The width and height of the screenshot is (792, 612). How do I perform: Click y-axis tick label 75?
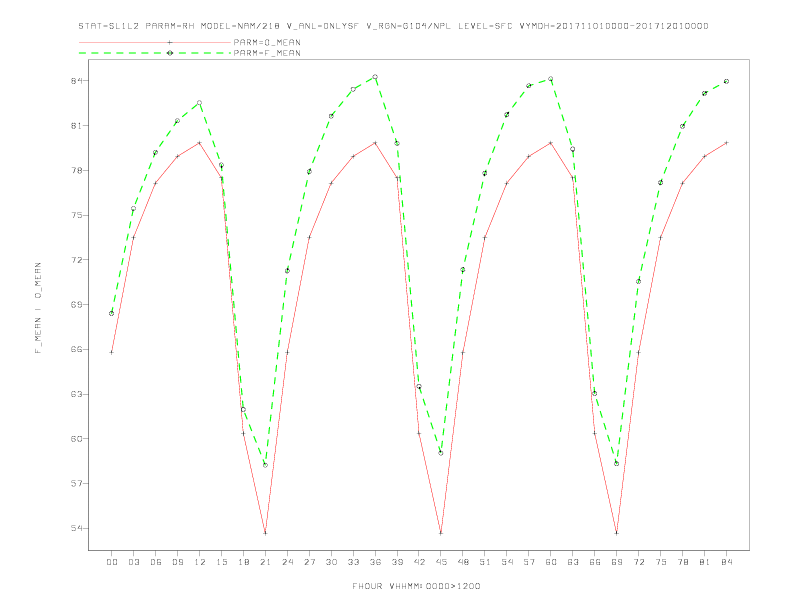(77, 215)
